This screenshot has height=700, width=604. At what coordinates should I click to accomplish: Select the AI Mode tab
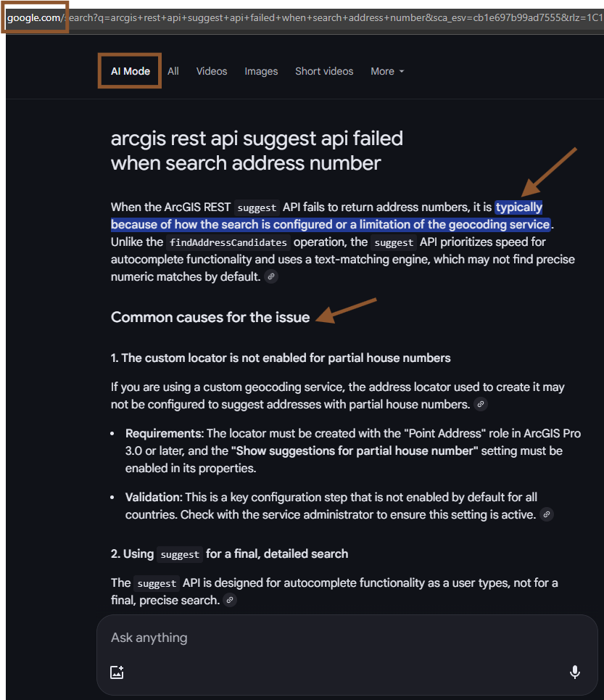(131, 71)
